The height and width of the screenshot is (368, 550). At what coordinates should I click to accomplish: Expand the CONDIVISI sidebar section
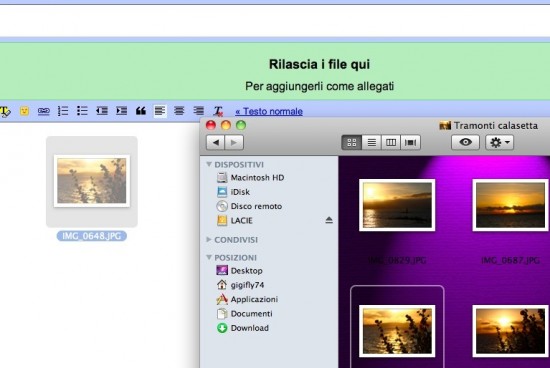pos(209,240)
